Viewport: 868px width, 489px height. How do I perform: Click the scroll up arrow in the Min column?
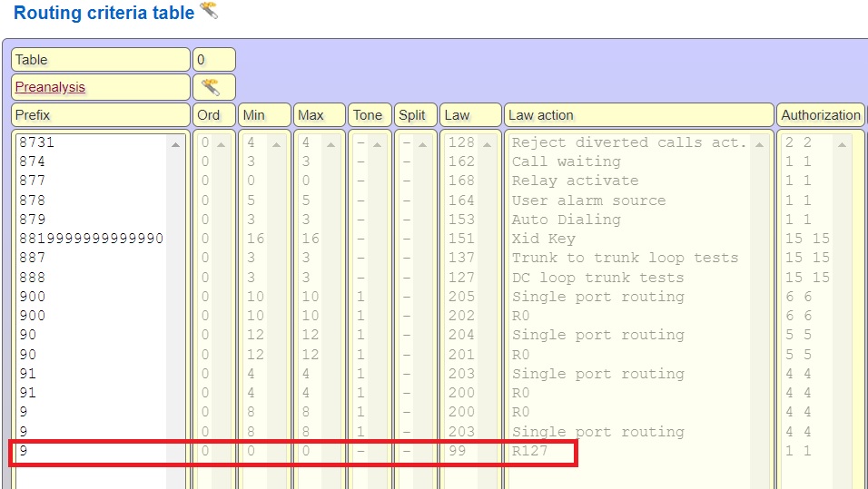pos(276,143)
